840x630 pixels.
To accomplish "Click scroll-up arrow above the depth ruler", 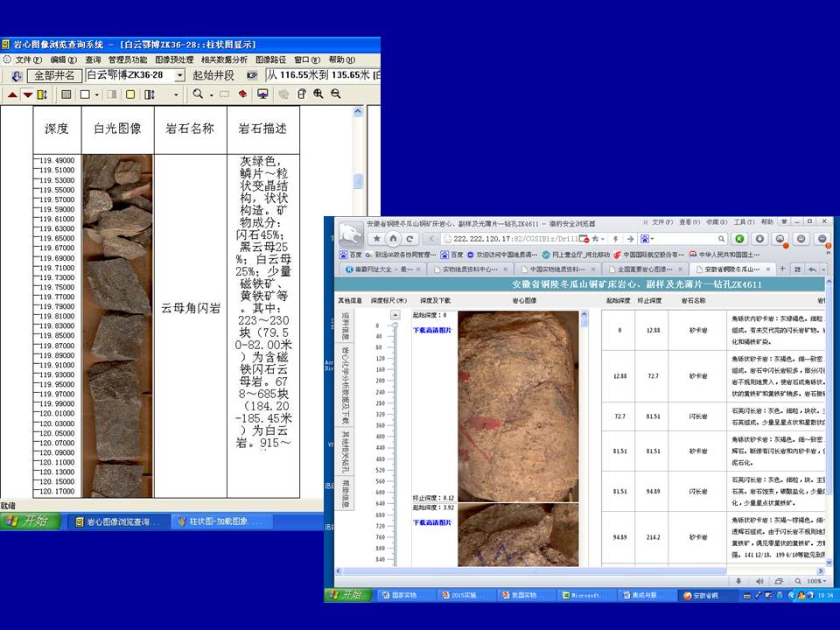I will [395, 315].
